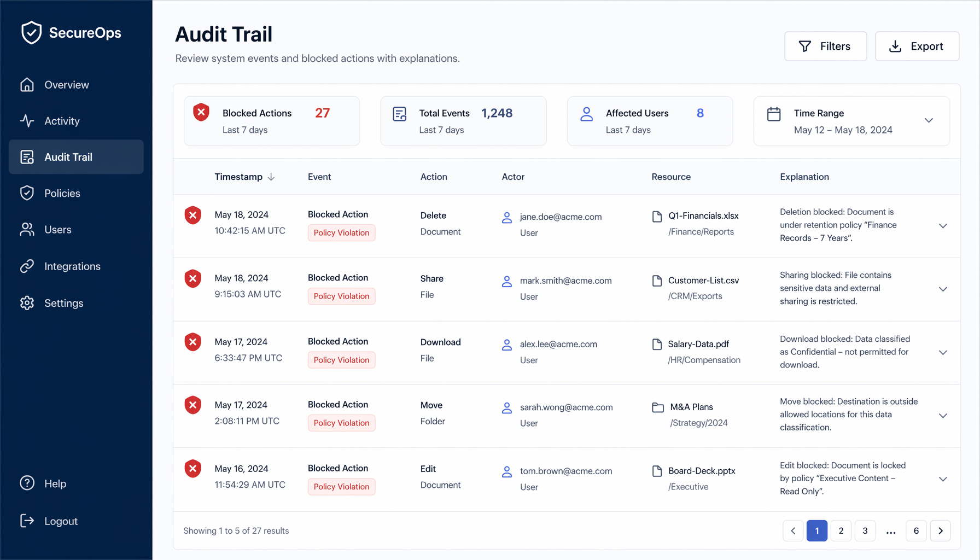Click the Export button
Screen dimensions: 980x560
click(x=917, y=46)
